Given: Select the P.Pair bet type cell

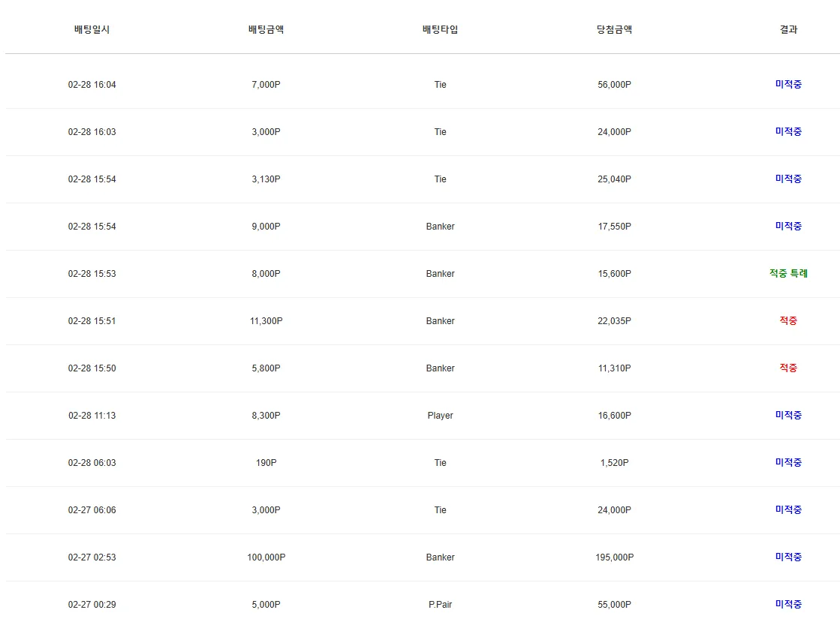Looking at the screenshot, I should pos(440,604).
